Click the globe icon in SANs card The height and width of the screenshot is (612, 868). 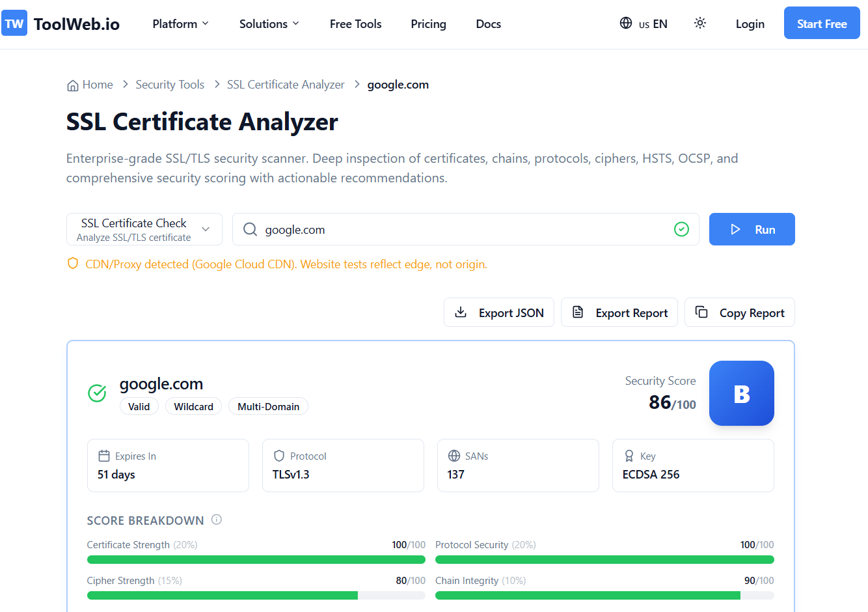[x=454, y=456]
